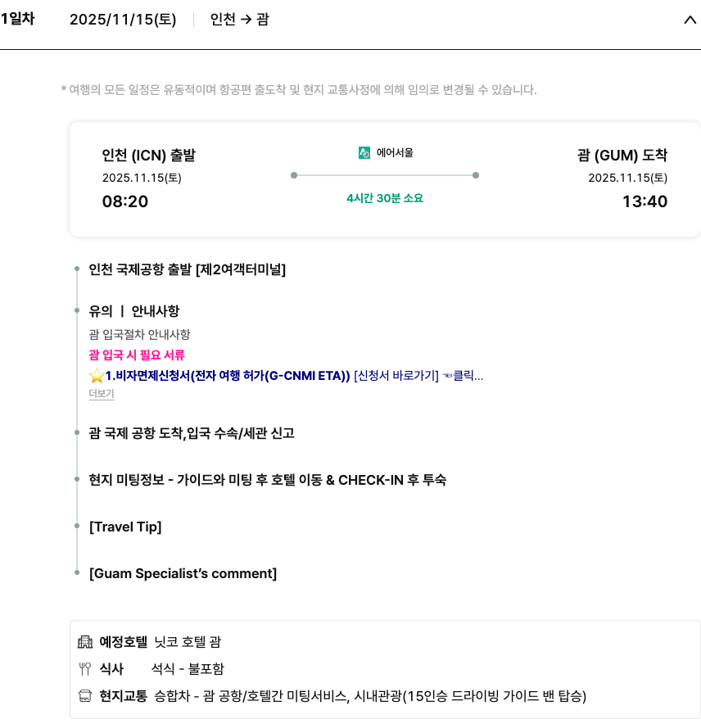701x728 pixels.
Task: Click the Air Seoul airline logo icon
Action: (364, 152)
